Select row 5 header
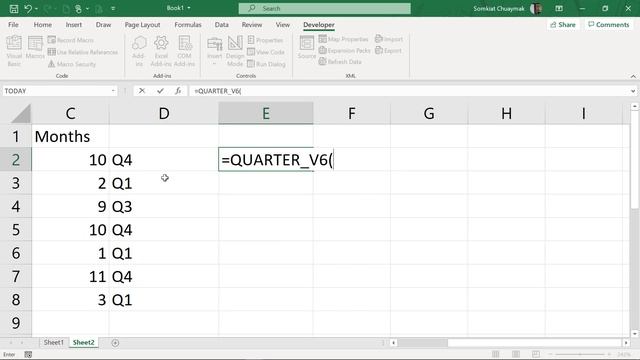This screenshot has height=360, width=640. pyautogui.click(x=16, y=230)
